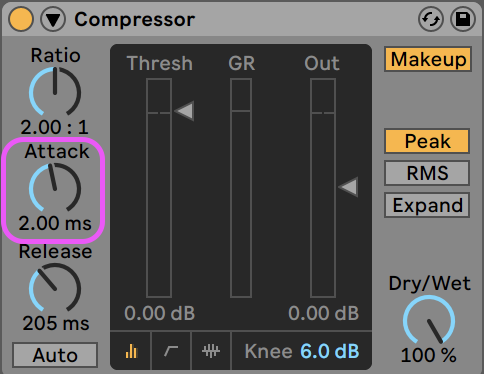Image resolution: width=484 pixels, height=374 pixels.
Task: Show the transfer curve view
Action: (x=171, y=351)
